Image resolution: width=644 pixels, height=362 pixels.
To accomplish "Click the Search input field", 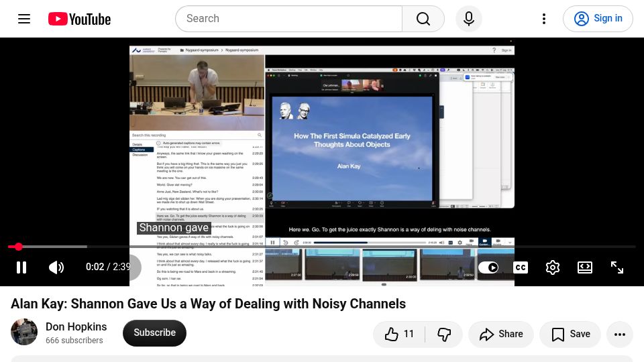I will click(x=288, y=19).
